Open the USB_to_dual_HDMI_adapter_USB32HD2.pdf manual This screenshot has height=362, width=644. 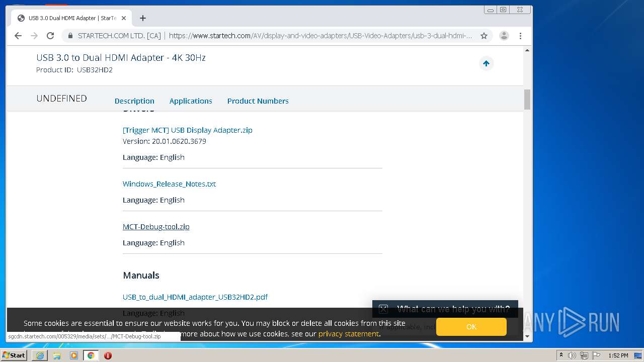195,297
